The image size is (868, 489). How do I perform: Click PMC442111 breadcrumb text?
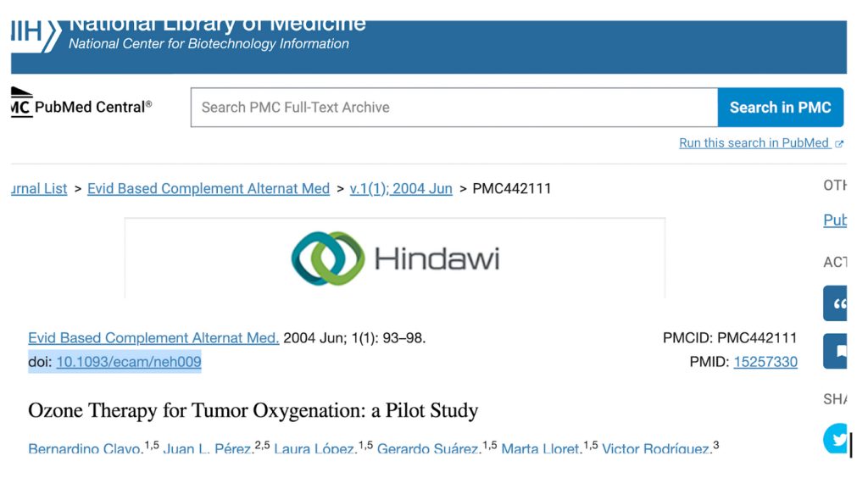[511, 189]
